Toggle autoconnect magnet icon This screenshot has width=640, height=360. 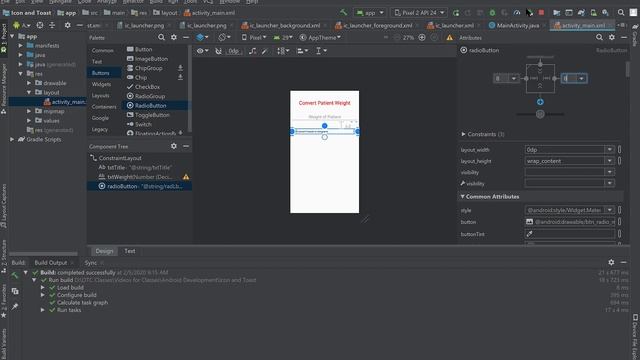click(218, 51)
